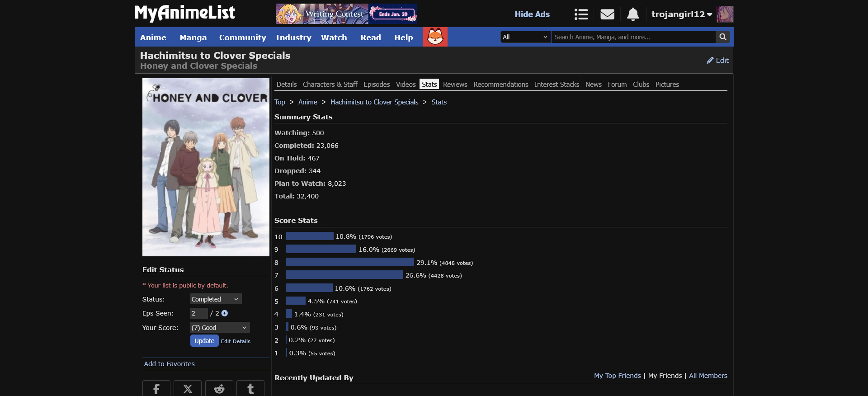Open Your Score dropdown showing (7) Good

click(x=220, y=328)
